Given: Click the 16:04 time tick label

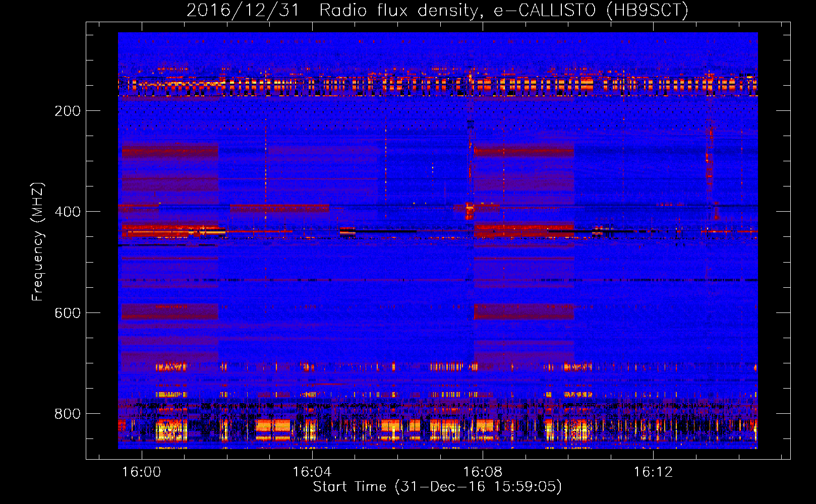Looking at the screenshot, I should click(x=312, y=472).
